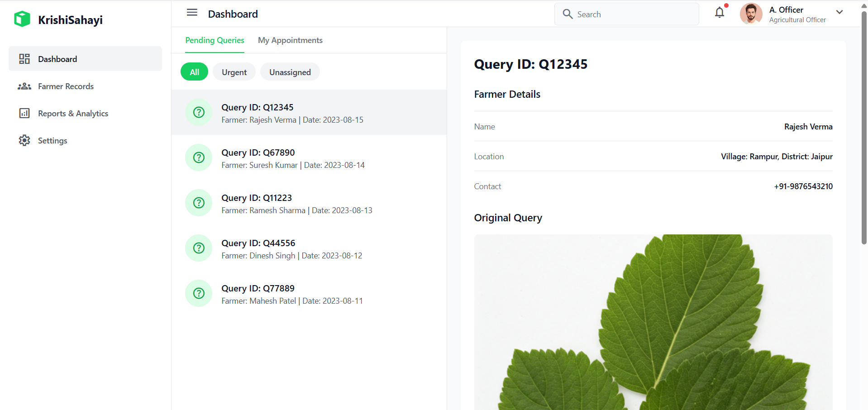This screenshot has width=868, height=410.
Task: Select the Pending Queries tab
Action: 215,40
